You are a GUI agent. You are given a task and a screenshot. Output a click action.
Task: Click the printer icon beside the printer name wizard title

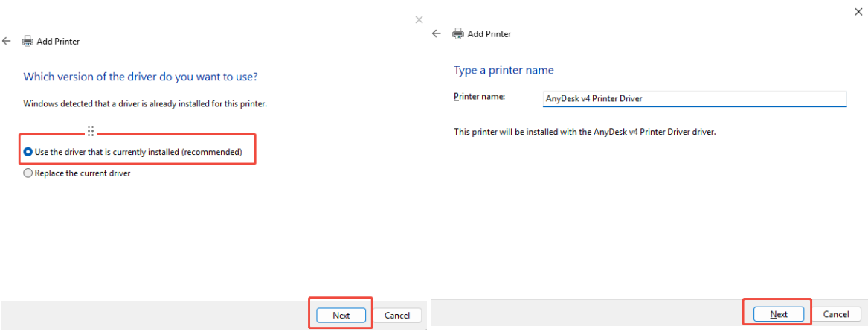(x=458, y=34)
